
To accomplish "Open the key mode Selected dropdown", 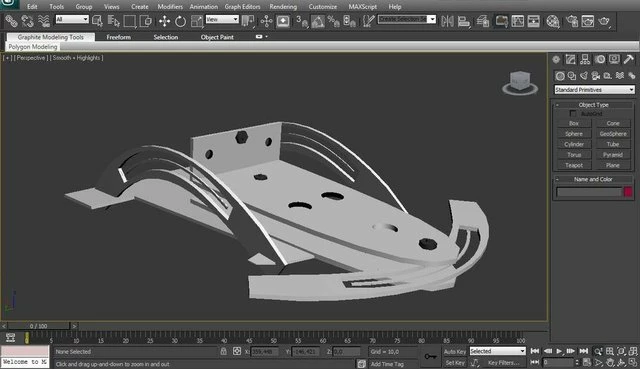I will [x=497, y=351].
